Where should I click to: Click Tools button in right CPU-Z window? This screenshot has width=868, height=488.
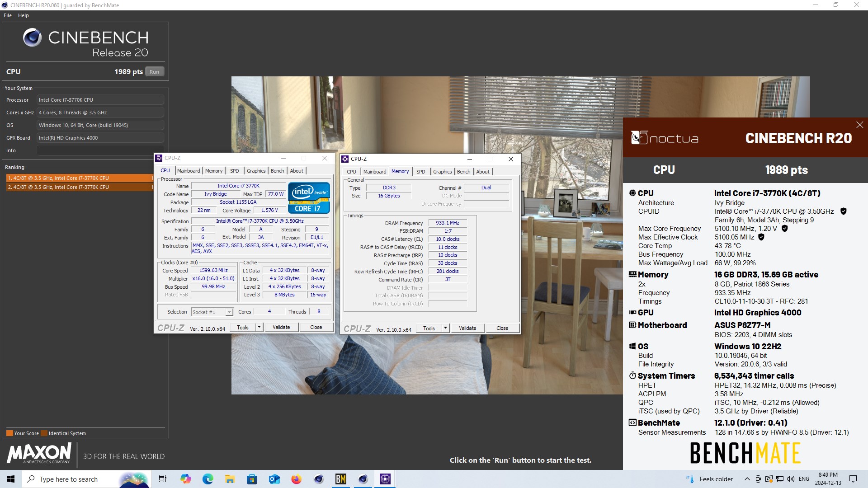point(429,328)
